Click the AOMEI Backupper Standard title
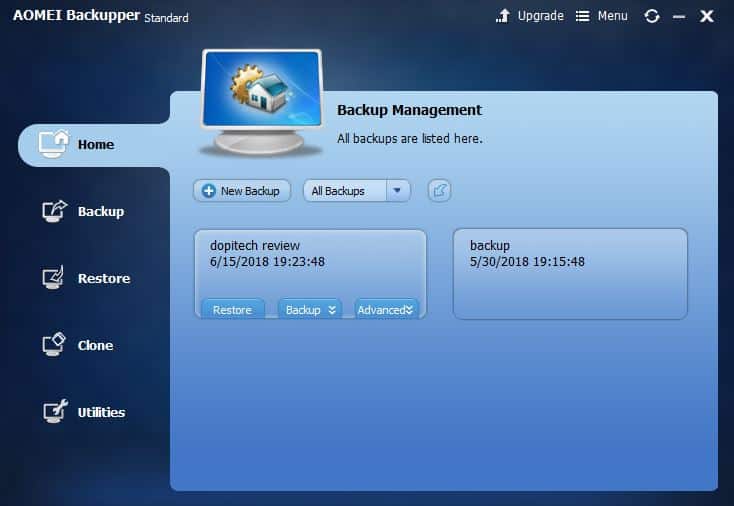 pyautogui.click(x=101, y=16)
